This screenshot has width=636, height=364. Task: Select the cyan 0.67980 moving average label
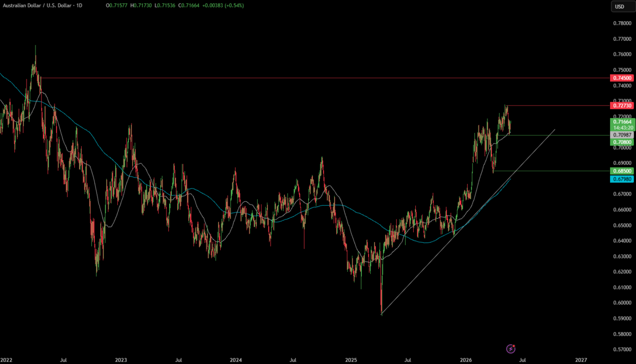tap(622, 179)
